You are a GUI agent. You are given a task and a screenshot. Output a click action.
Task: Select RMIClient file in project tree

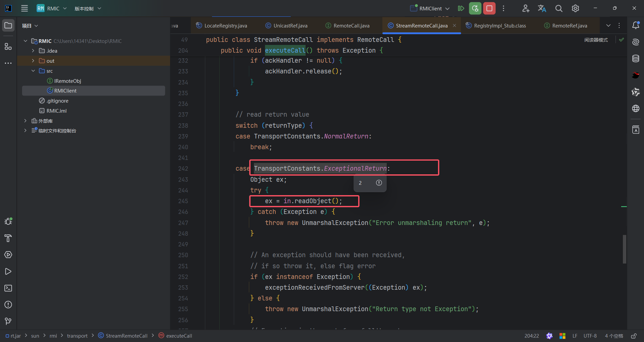click(94, 91)
